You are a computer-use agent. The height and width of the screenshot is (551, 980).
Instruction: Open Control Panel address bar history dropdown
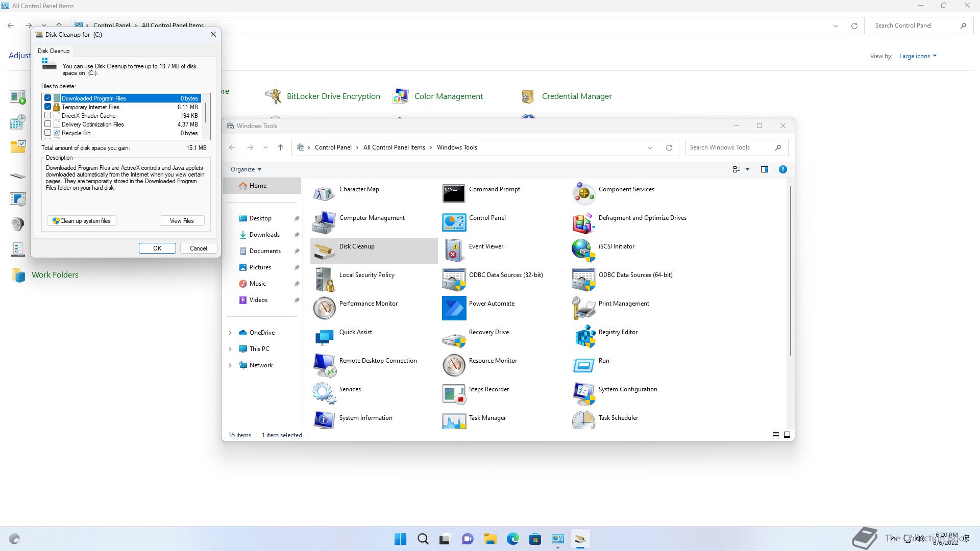[836, 26]
